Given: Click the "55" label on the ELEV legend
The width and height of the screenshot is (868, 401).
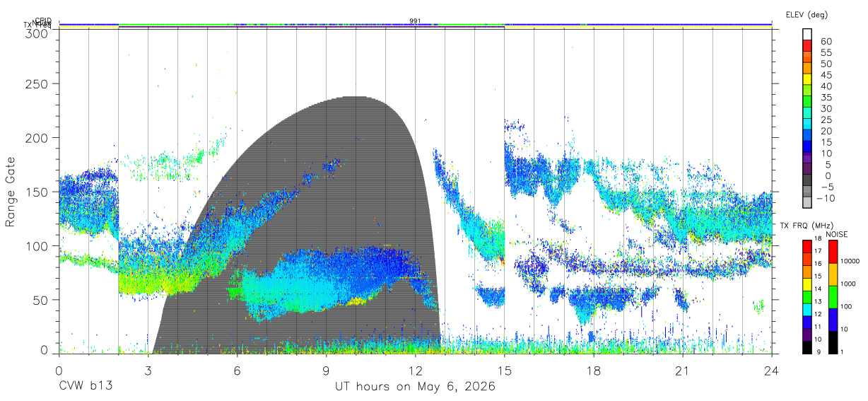Looking at the screenshot, I should click(826, 52).
